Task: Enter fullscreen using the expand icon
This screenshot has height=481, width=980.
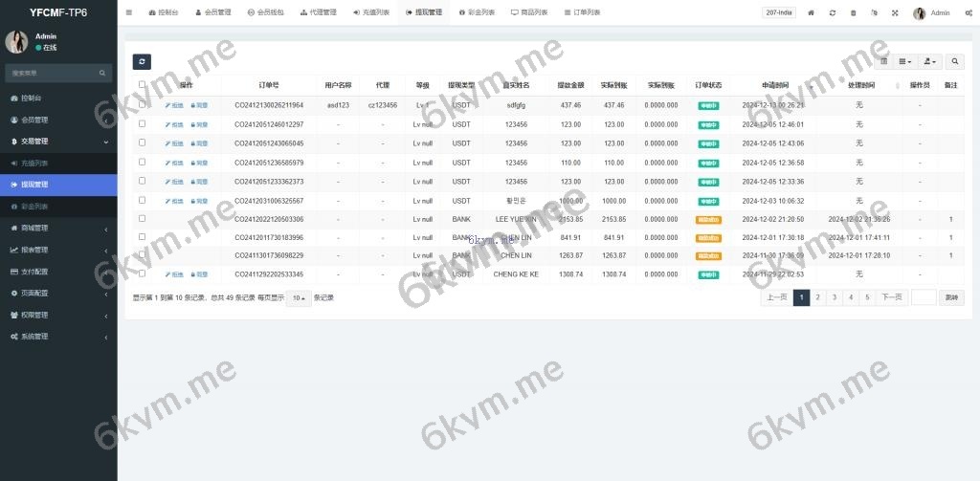Action: click(895, 12)
